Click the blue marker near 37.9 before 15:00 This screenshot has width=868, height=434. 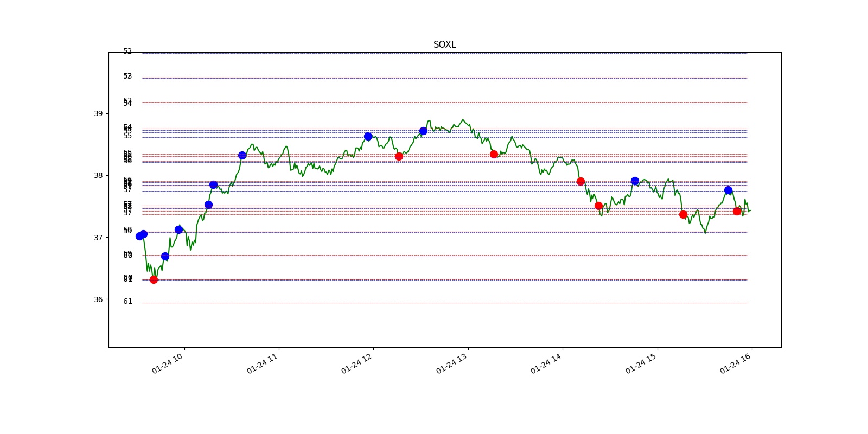click(635, 181)
